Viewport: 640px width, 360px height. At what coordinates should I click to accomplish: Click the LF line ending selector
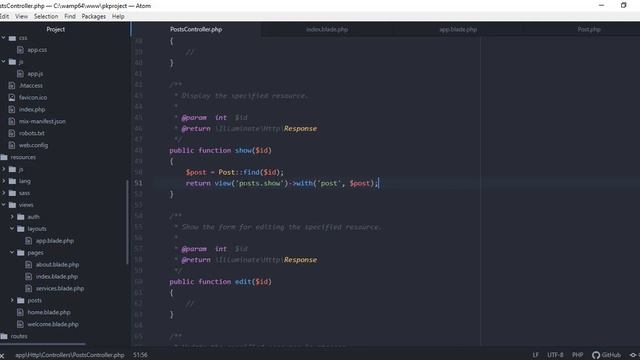pos(535,355)
